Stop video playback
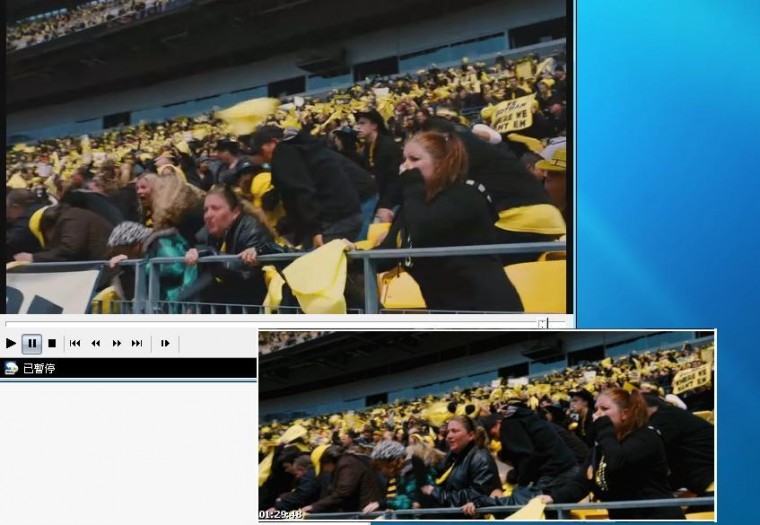The width and height of the screenshot is (760, 525). click(52, 343)
